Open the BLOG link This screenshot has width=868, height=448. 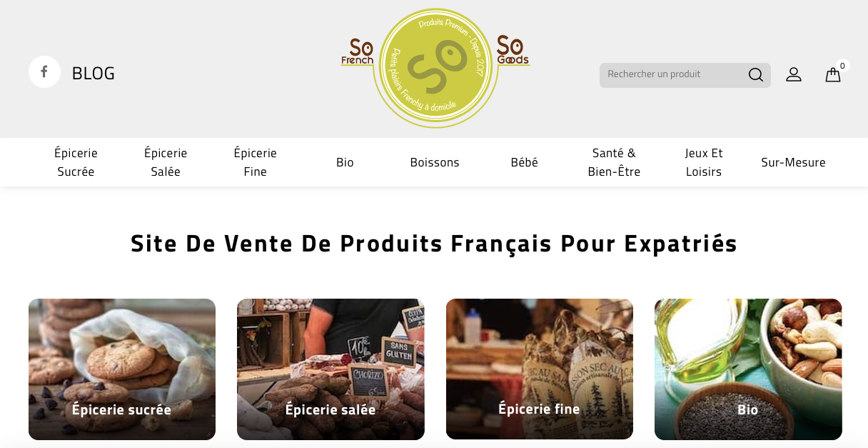point(94,73)
